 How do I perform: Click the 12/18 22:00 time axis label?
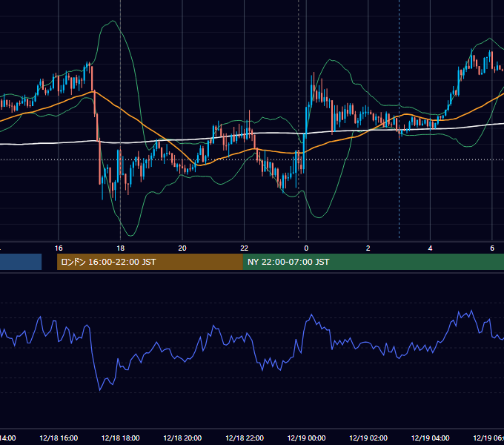245,438
